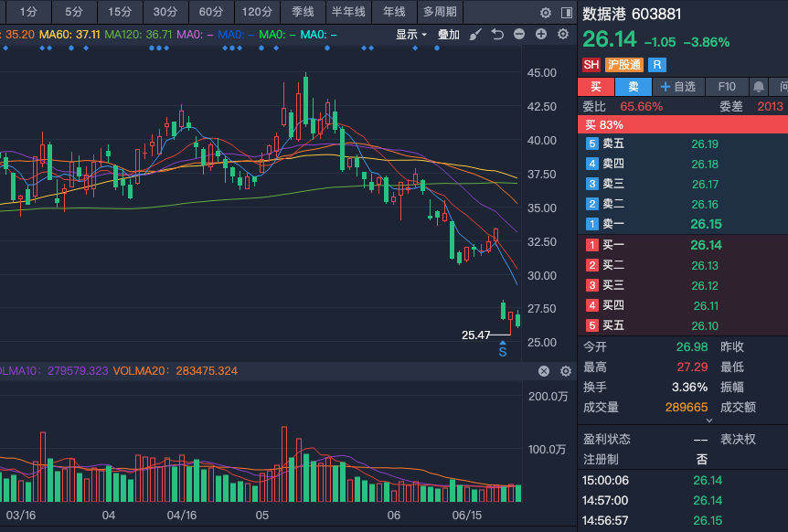
Task: Switch to 1分 period tab
Action: tap(27, 12)
